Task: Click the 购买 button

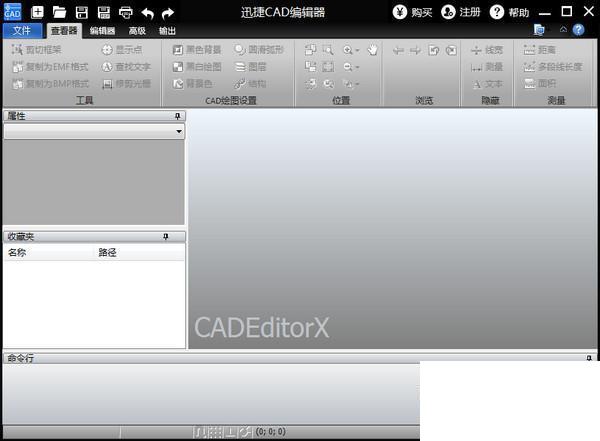Action: click(x=412, y=12)
